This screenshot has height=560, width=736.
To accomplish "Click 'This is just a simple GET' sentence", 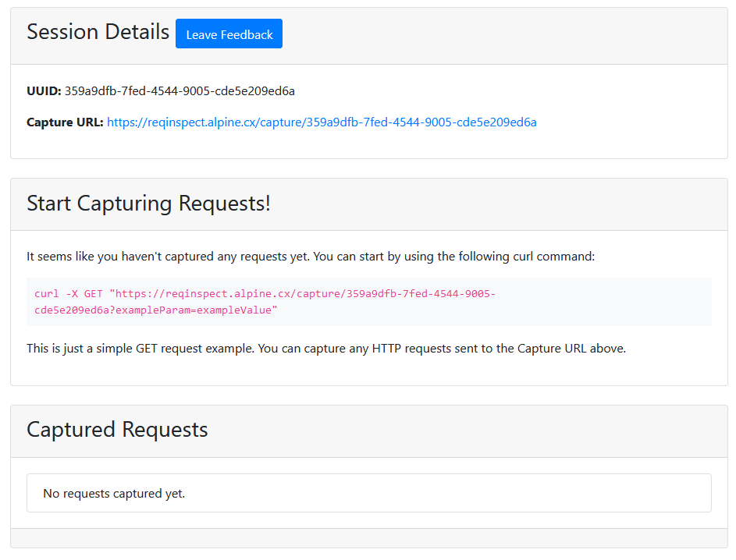I will pyautogui.click(x=326, y=349).
